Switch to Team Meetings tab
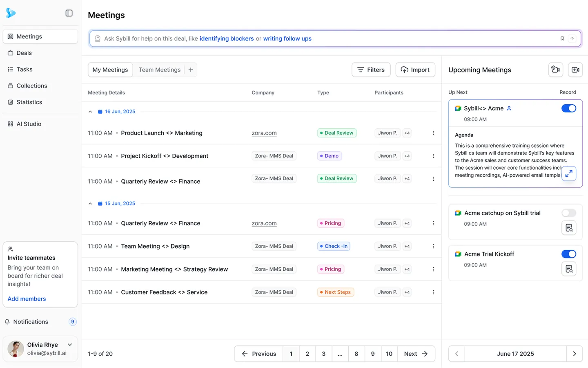This screenshot has height=368, width=588. [x=159, y=70]
